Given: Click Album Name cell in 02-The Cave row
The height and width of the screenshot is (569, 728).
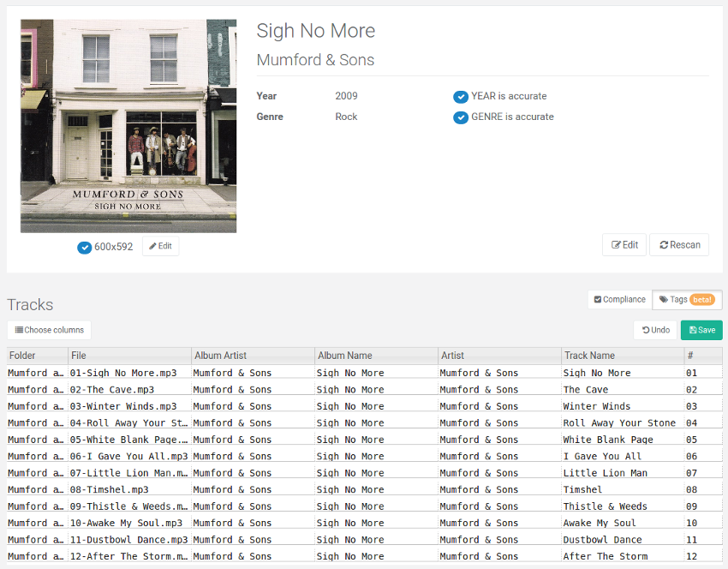Looking at the screenshot, I should pos(376,389).
